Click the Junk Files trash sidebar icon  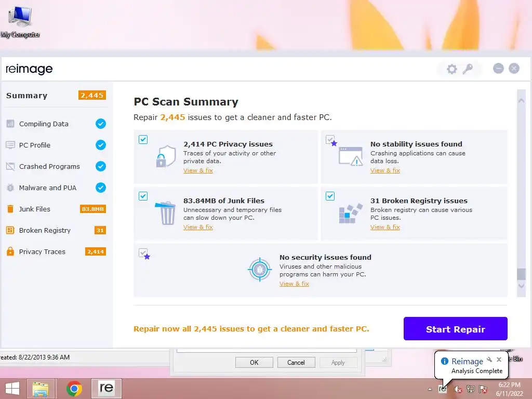10,209
